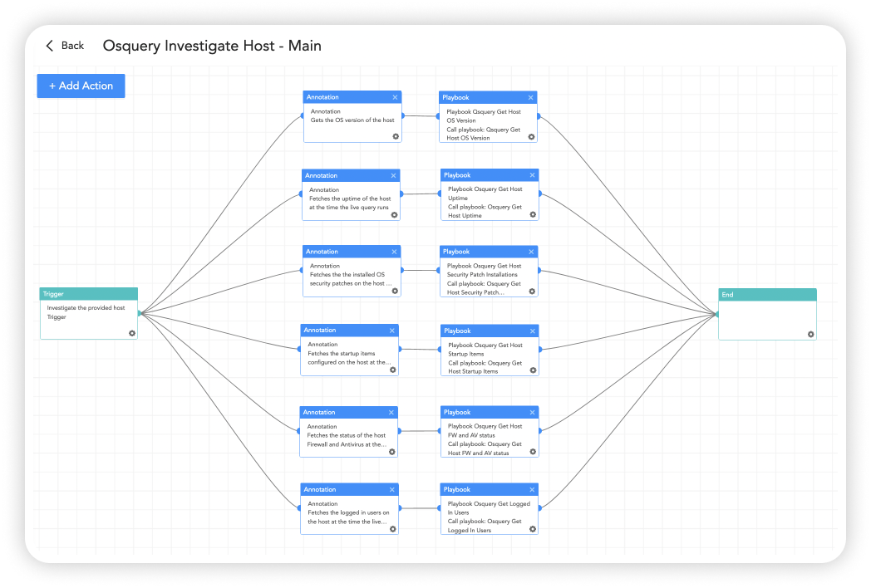Click the + Add Action button
This screenshot has height=588, width=871.
click(81, 86)
